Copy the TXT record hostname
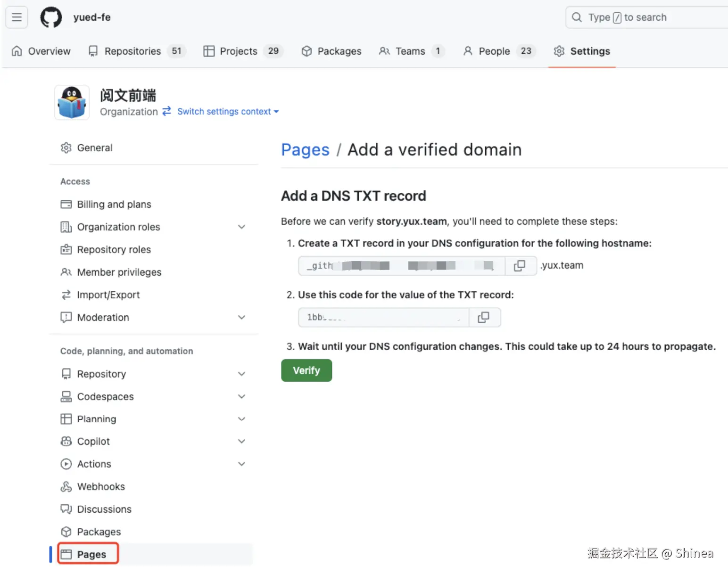This screenshot has height=574, width=728. coord(520,266)
